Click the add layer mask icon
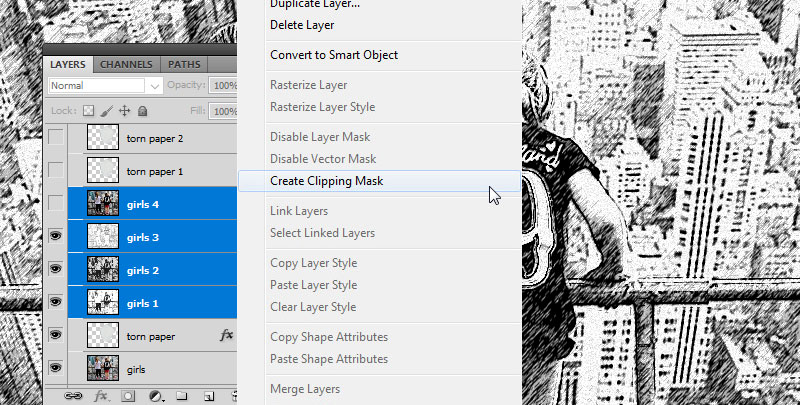The image size is (800, 405). 128,396
